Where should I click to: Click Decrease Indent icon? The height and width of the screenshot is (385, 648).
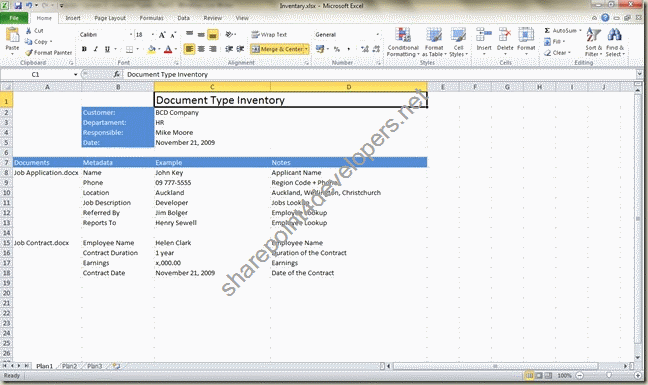coord(229,49)
